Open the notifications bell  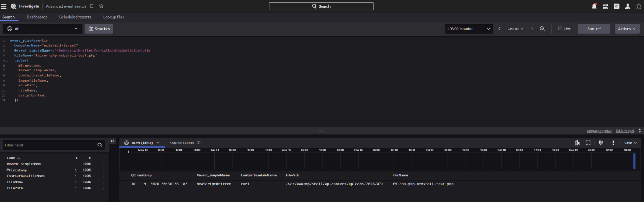(594, 6)
